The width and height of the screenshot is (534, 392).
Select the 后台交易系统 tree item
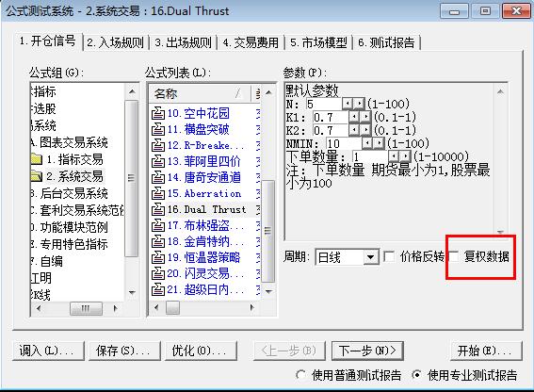tap(69, 193)
